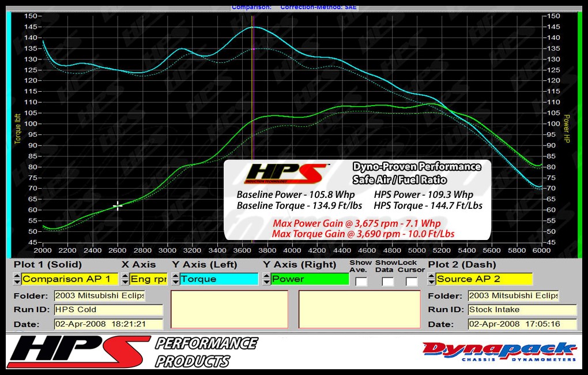588x375 pixels.
Task: Click the Plot 1 (Solid) label
Action: [48, 265]
